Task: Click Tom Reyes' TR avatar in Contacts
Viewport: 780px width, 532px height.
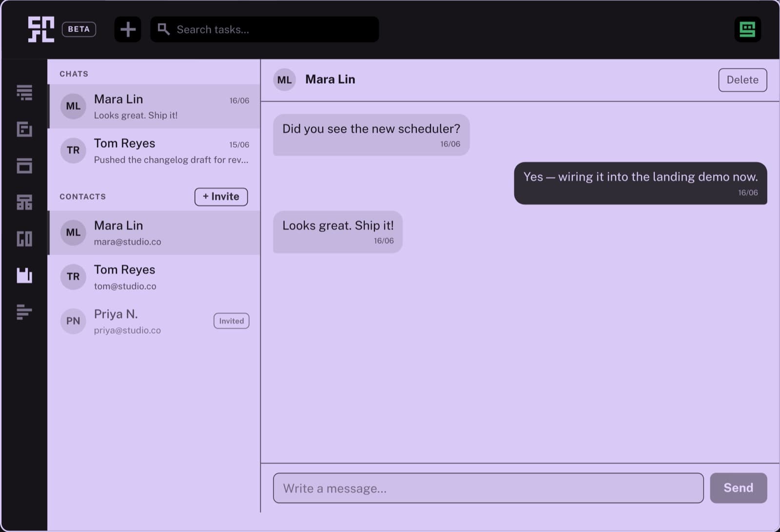Action: point(73,277)
